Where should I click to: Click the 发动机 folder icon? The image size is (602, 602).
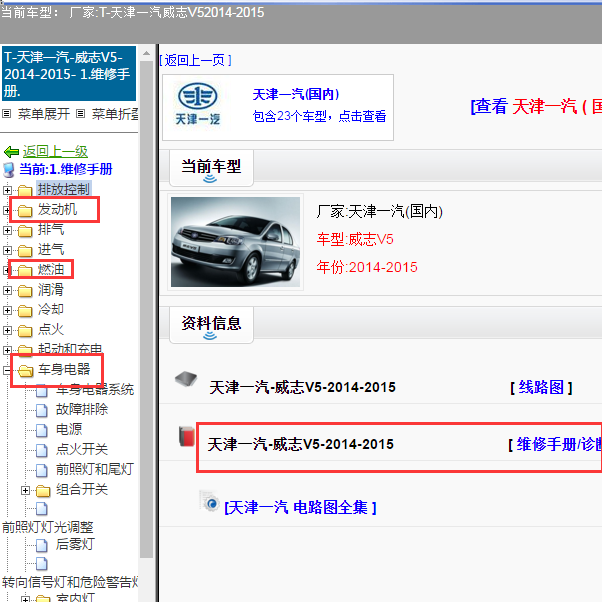[25, 210]
